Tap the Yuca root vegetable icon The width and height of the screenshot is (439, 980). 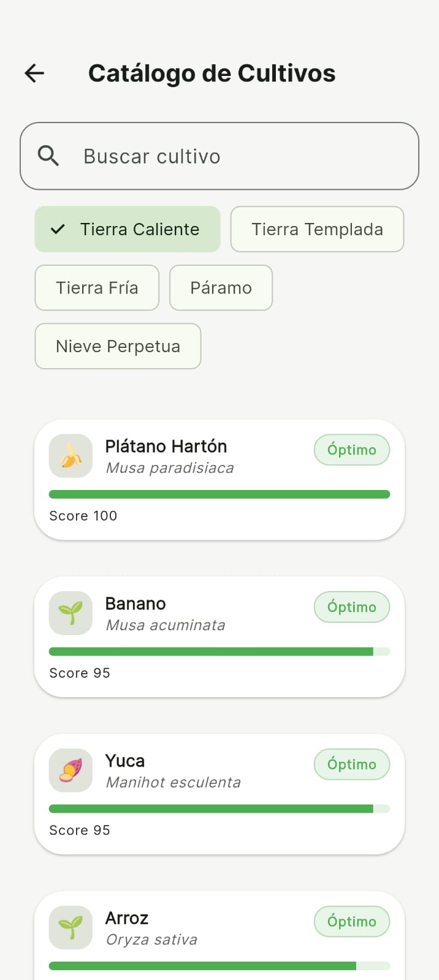[x=71, y=771]
